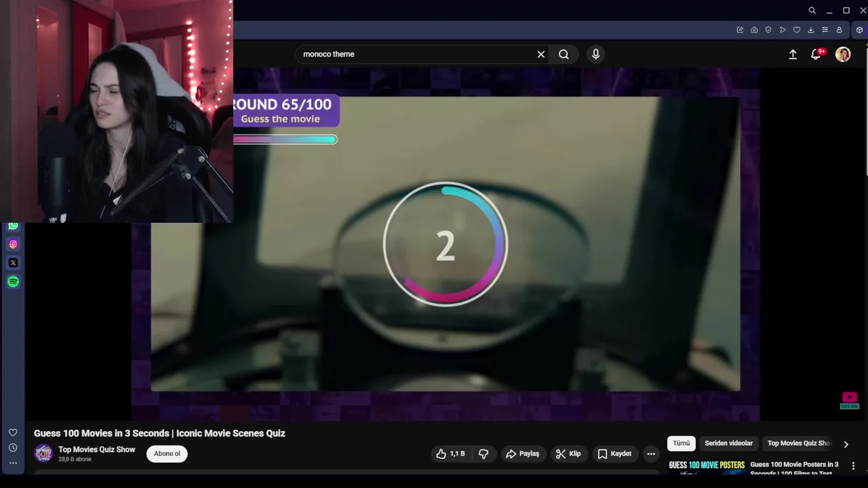The image size is (868, 488).
Task: Dislike the video with thumbs-down
Action: (484, 454)
